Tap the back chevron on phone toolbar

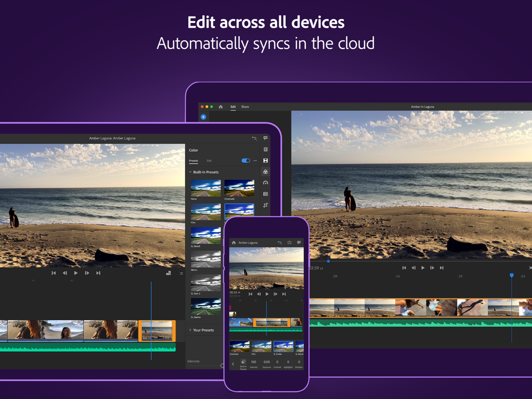click(233, 364)
